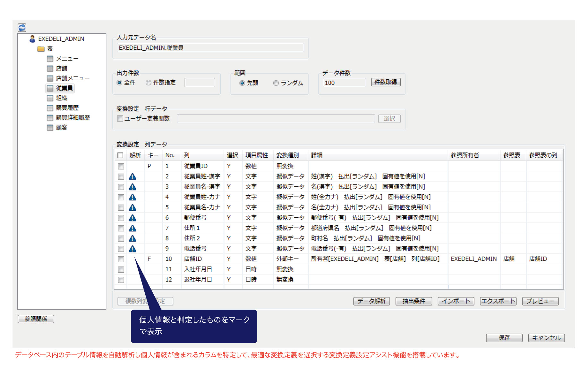Click warning icon in 従業員名-カナ row

[132, 207]
